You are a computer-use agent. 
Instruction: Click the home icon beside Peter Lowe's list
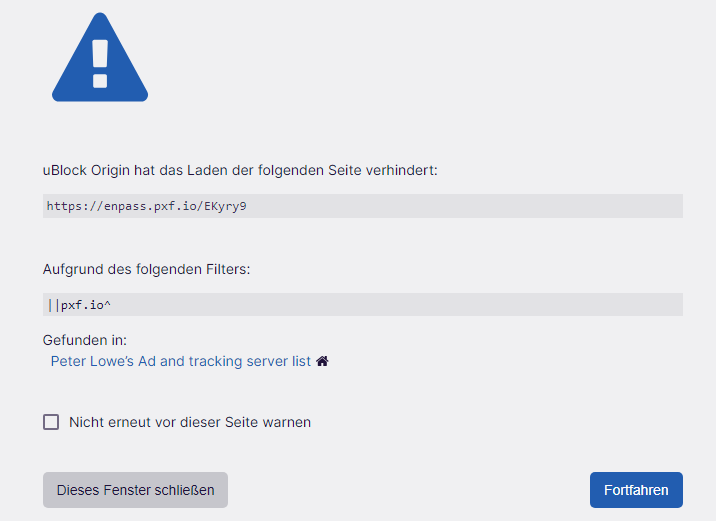click(322, 361)
